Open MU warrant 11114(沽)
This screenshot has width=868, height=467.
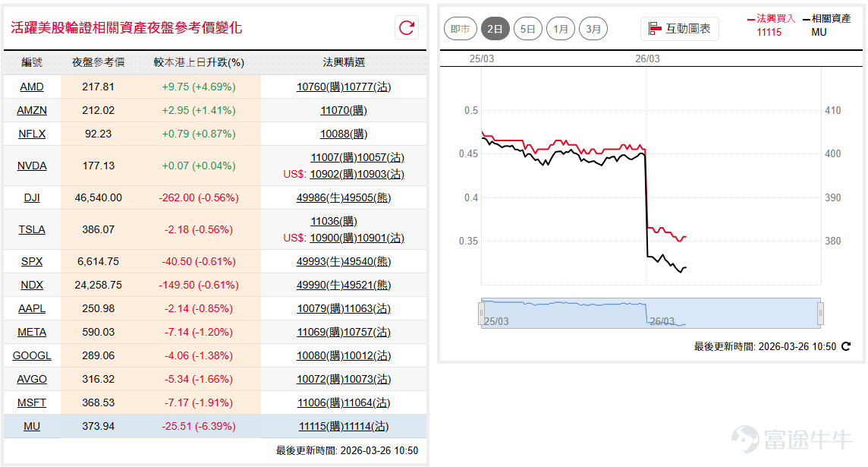click(367, 426)
